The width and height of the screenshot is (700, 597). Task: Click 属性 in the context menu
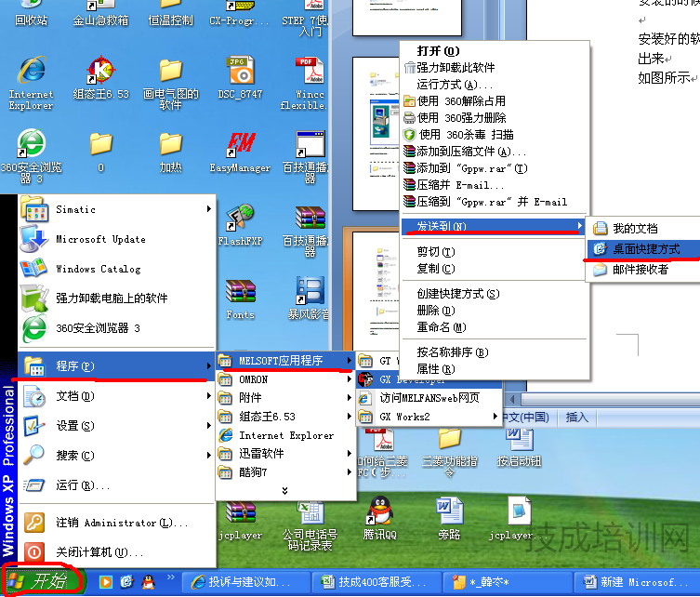tap(435, 369)
